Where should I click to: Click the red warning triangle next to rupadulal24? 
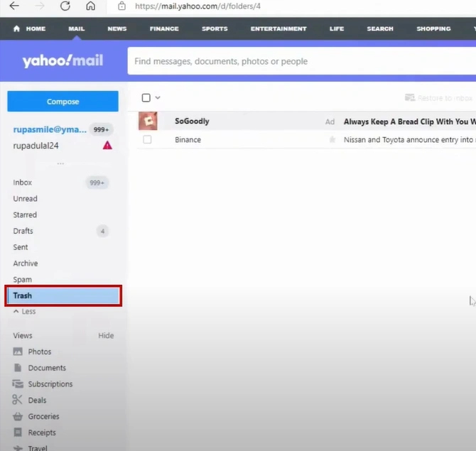click(107, 146)
